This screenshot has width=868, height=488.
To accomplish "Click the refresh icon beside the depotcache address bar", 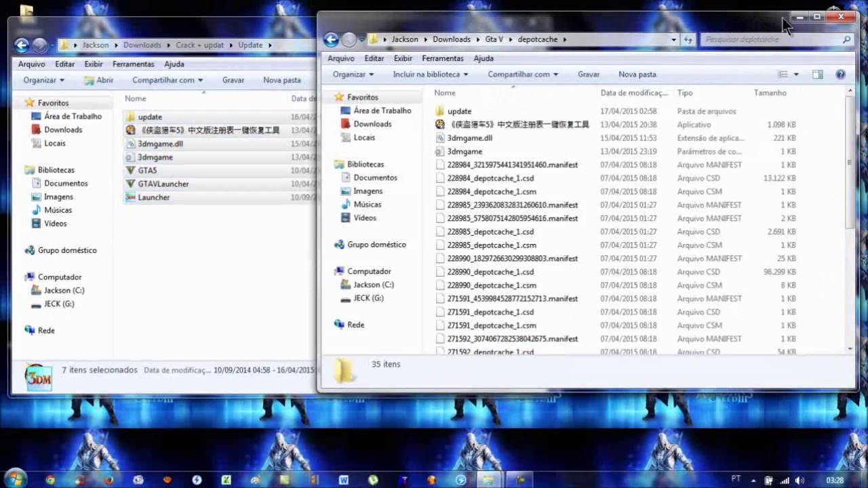I will coord(688,39).
